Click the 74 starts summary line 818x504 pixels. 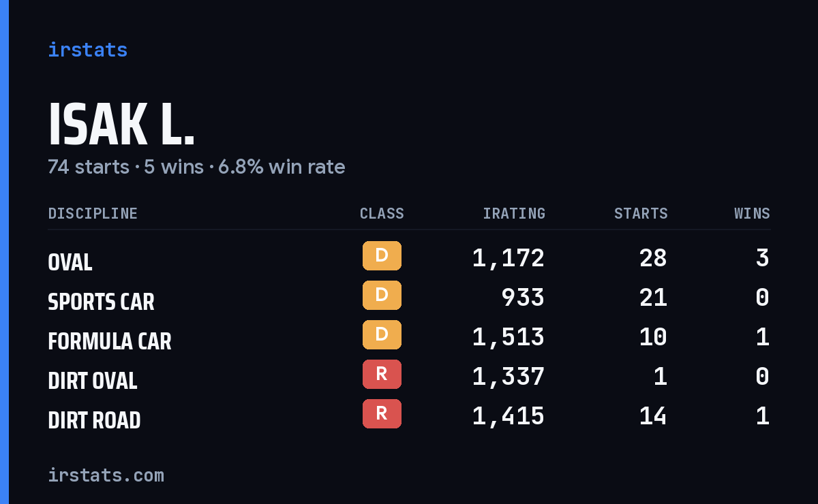pos(196,167)
